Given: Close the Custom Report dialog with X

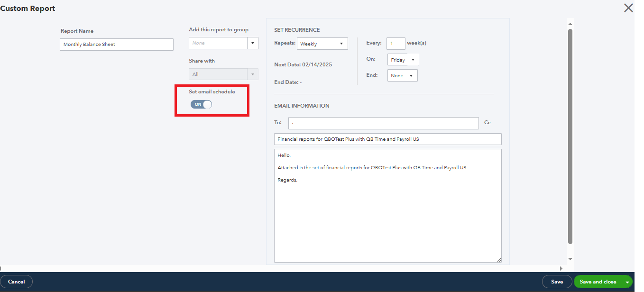Looking at the screenshot, I should coord(628,8).
